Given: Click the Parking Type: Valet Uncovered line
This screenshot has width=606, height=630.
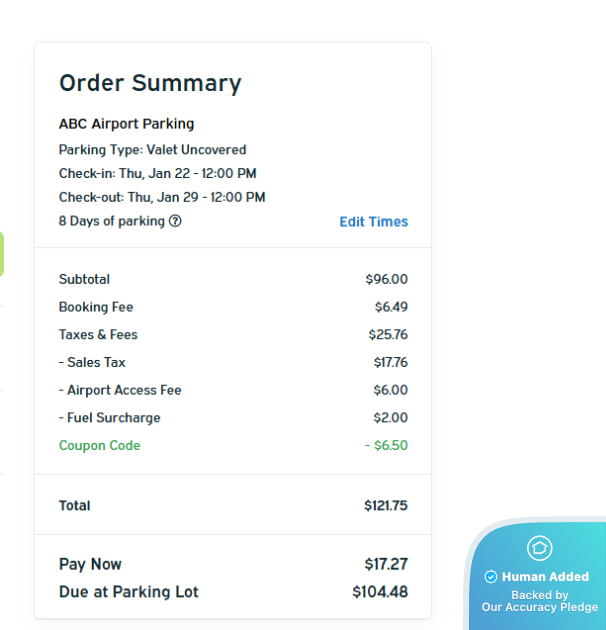Looking at the screenshot, I should tap(152, 150).
